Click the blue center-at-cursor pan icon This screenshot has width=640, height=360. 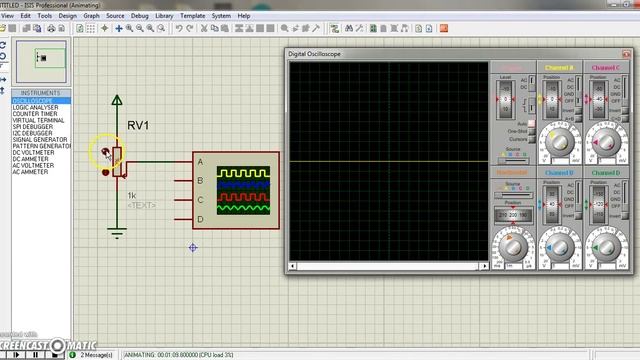pyautogui.click(x=119, y=28)
